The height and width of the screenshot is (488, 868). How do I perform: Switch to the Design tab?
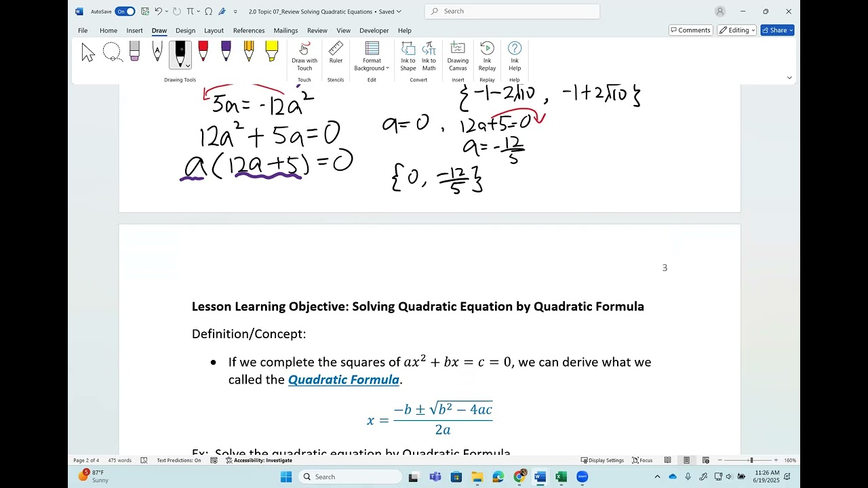(185, 30)
